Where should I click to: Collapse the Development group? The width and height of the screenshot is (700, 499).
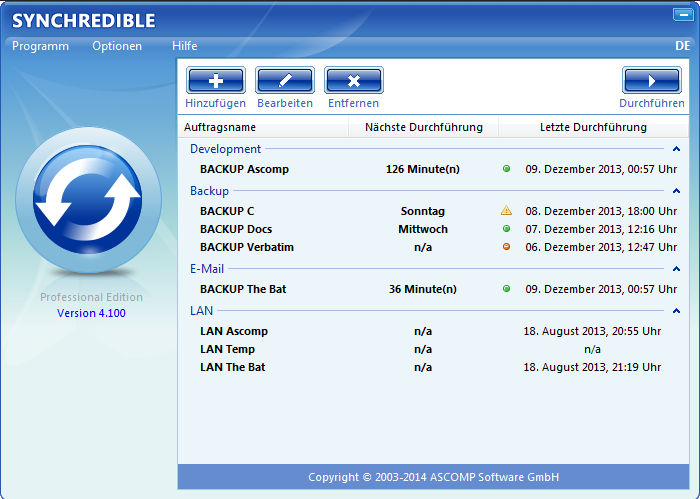676,149
